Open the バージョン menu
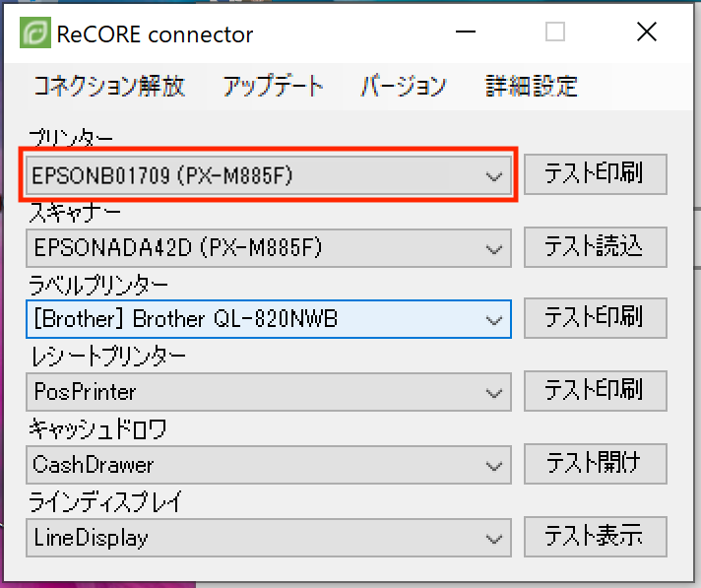Viewport: 701px width, 588px height. click(403, 87)
